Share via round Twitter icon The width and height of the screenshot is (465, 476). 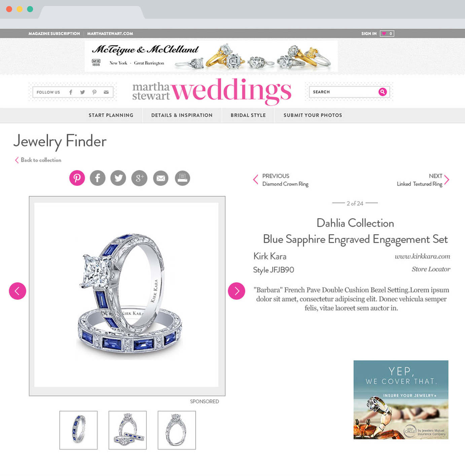pyautogui.click(x=118, y=178)
